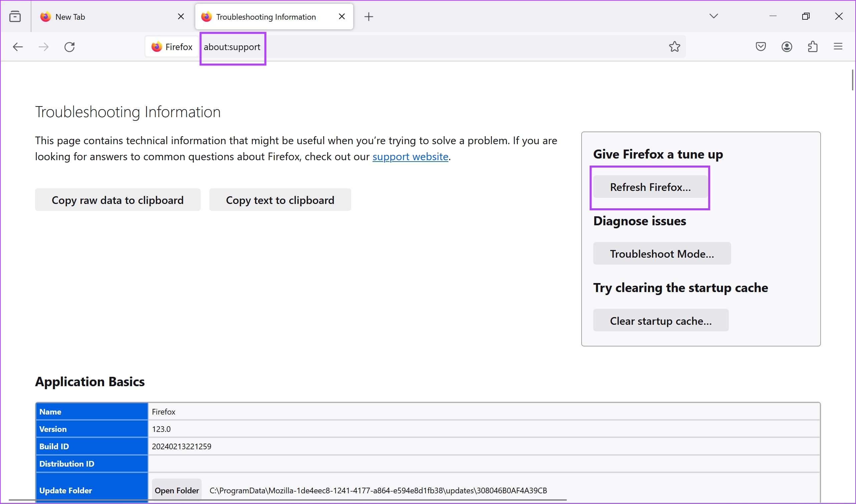Click the forward navigation arrow

[x=43, y=47]
